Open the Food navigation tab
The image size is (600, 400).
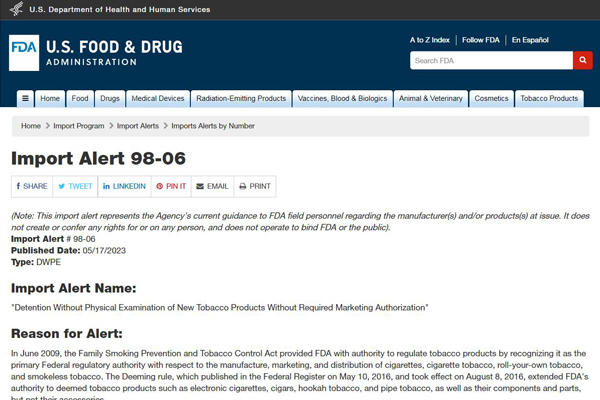(80, 98)
